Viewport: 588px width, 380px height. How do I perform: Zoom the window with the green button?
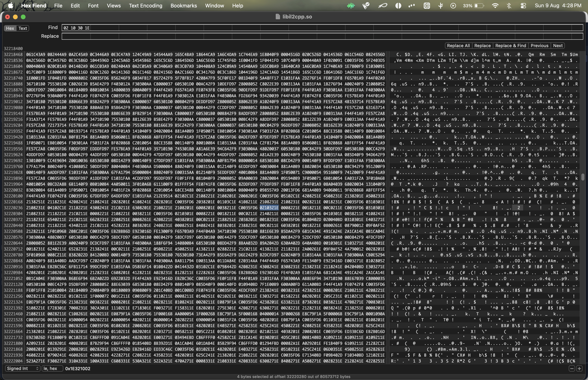click(23, 17)
